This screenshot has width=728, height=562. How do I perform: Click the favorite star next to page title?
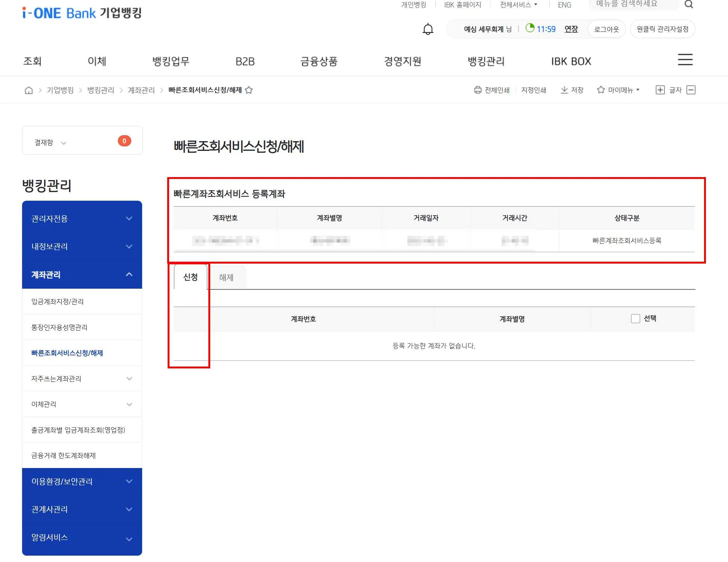click(x=249, y=90)
